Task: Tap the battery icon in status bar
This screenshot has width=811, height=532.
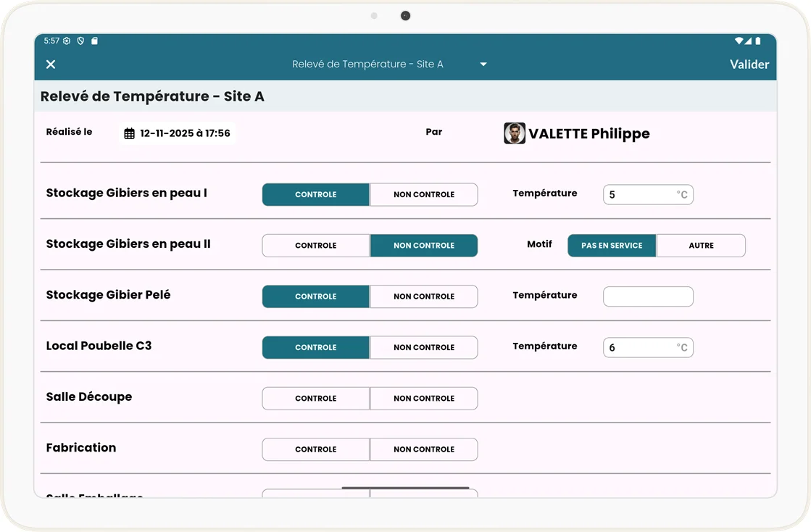Action: 757,41
